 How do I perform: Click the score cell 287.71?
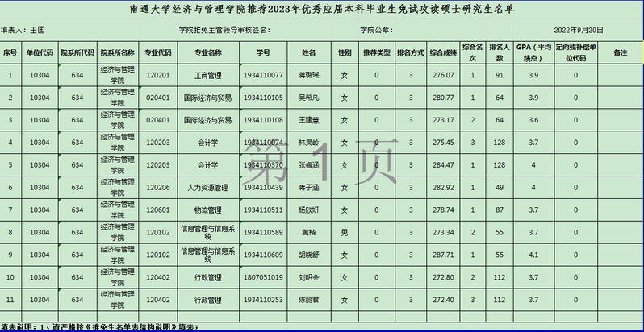click(444, 255)
